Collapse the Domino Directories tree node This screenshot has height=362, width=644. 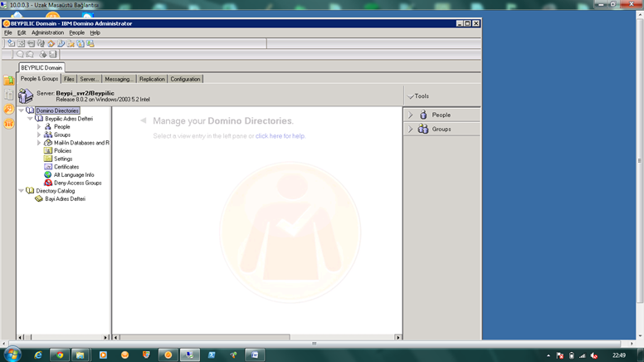22,110
